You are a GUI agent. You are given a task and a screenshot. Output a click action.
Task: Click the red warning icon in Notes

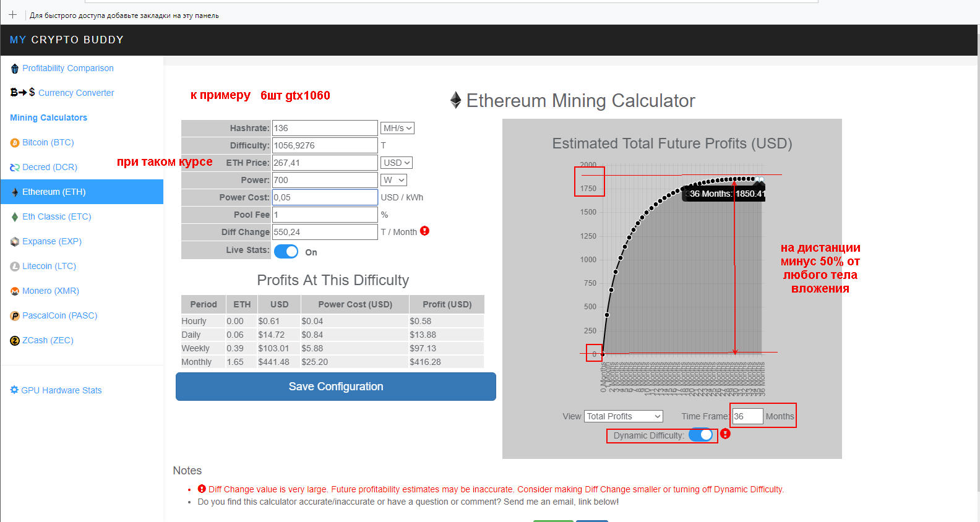[202, 489]
